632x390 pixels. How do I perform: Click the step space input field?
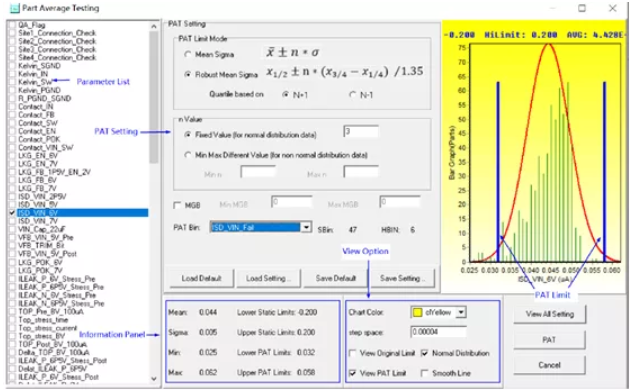tap(438, 332)
